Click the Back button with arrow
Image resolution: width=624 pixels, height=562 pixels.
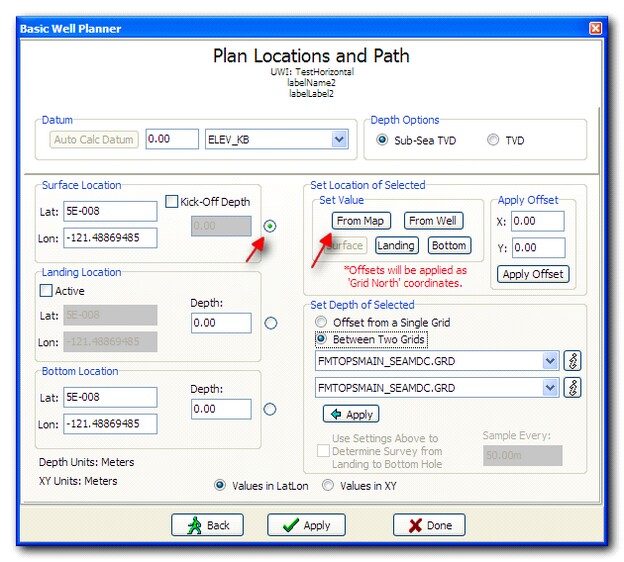point(207,525)
